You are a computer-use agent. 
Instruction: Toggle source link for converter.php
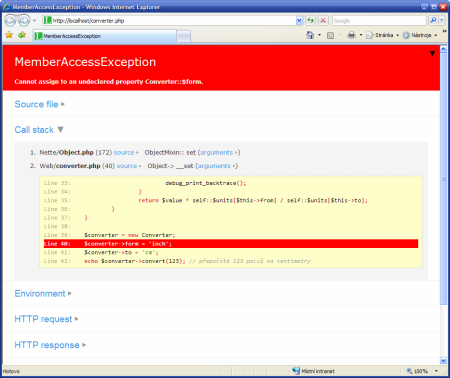point(129,166)
